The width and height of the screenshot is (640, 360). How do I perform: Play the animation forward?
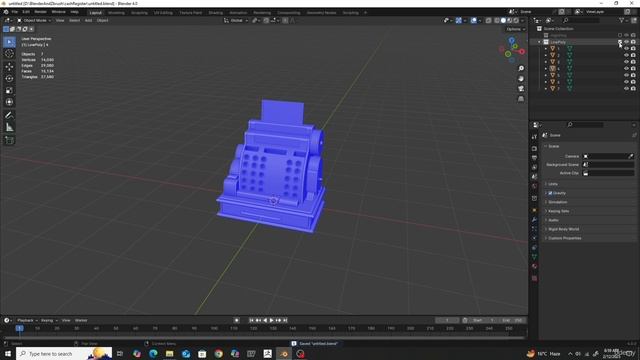click(x=271, y=320)
